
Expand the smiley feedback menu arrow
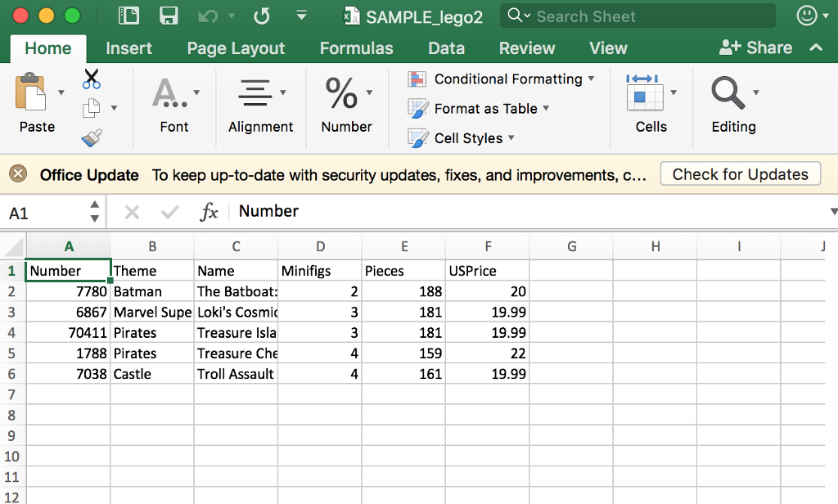click(825, 16)
